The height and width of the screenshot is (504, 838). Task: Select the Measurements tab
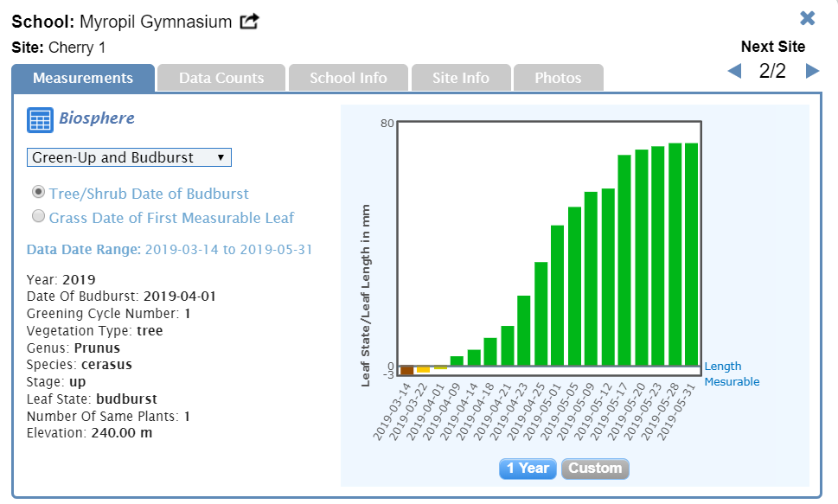[x=83, y=78]
